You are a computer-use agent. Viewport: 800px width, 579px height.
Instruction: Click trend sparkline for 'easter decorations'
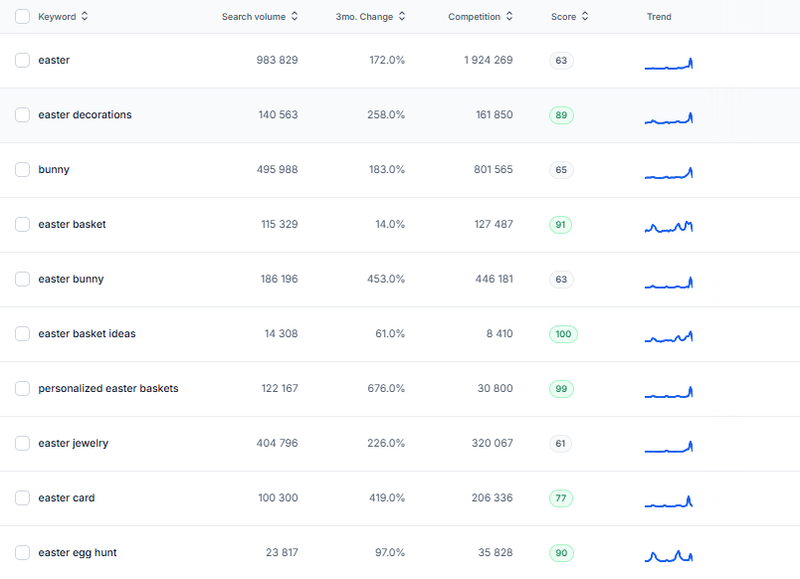tap(669, 118)
